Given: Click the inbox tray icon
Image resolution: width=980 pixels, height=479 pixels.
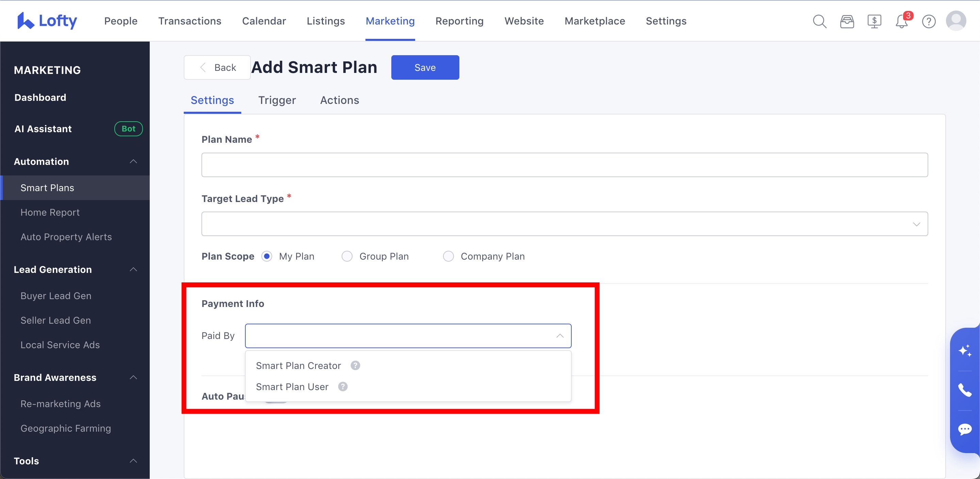Looking at the screenshot, I should tap(847, 21).
